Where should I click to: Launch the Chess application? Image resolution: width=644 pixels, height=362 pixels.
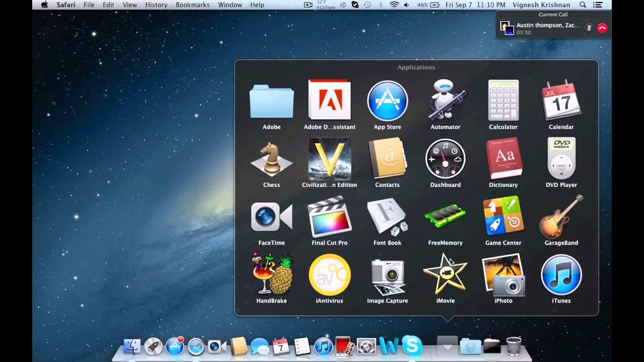pyautogui.click(x=271, y=158)
